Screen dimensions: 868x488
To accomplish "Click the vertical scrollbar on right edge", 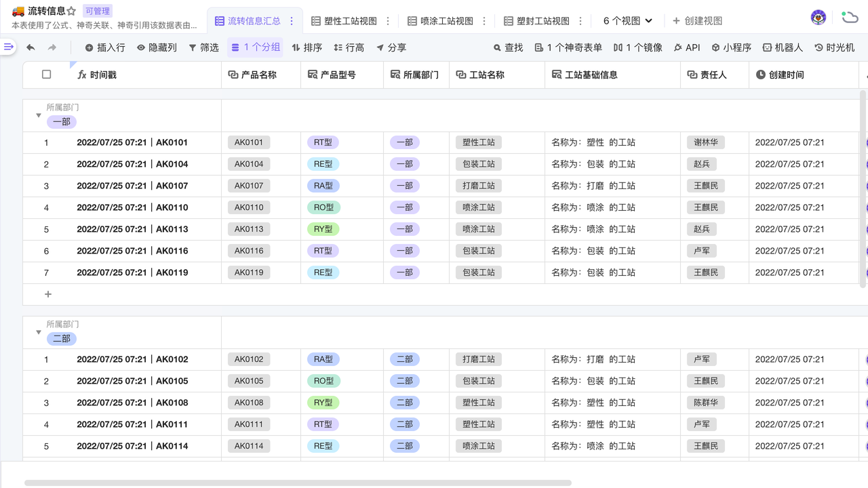I will click(863, 190).
